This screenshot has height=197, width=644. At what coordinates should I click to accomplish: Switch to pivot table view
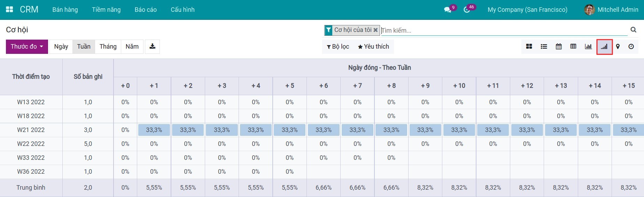click(573, 47)
